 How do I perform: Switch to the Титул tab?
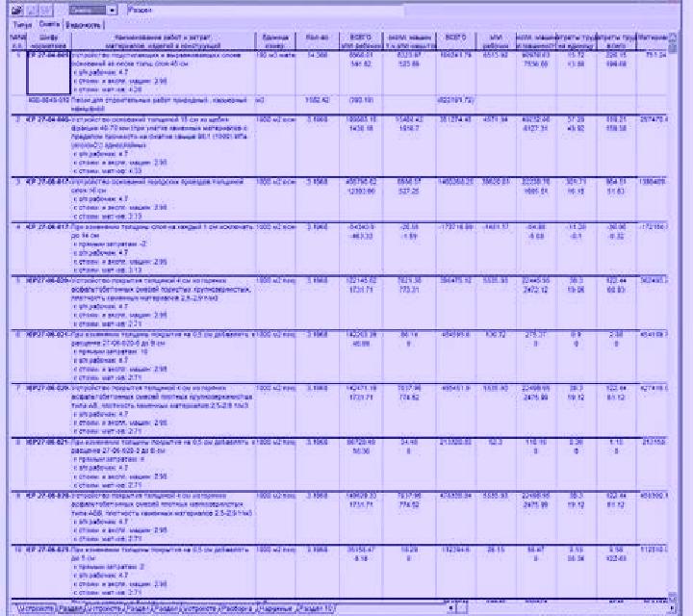[x=22, y=25]
